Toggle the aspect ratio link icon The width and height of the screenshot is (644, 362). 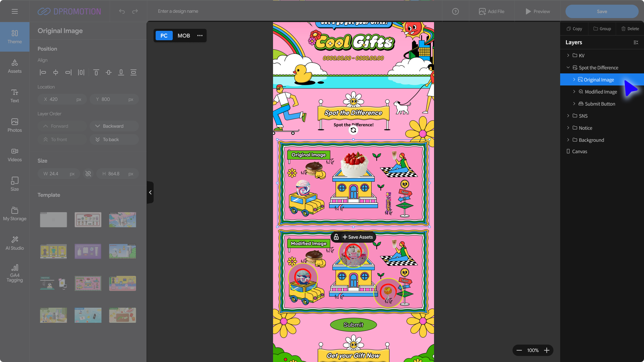88,174
